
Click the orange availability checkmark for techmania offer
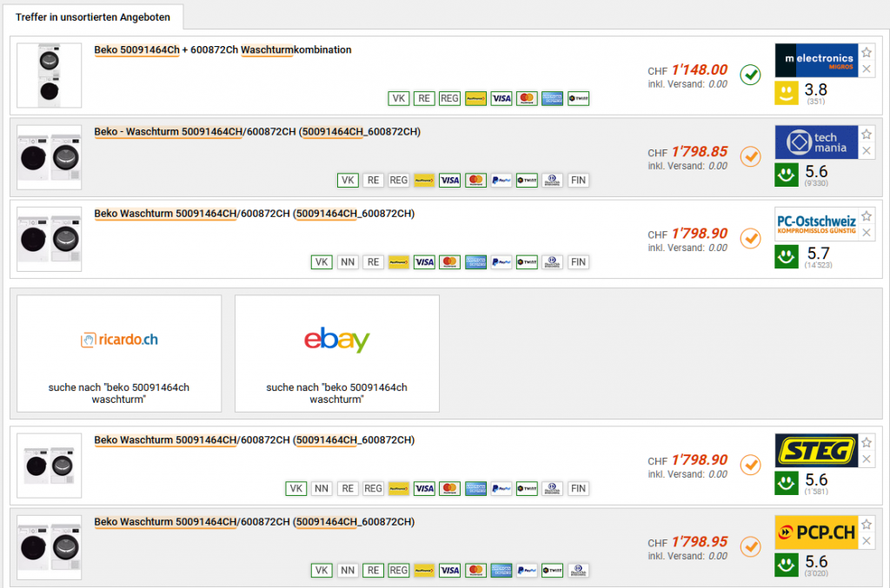(x=750, y=157)
